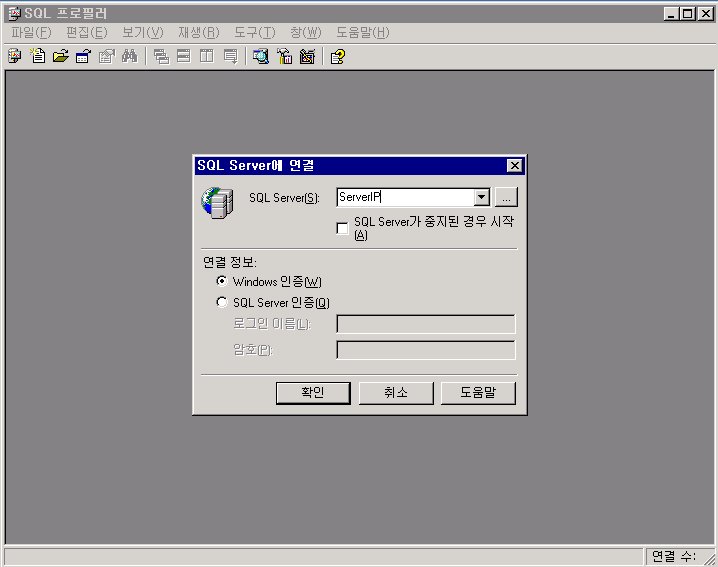This screenshot has width=718, height=567.
Task: Open the 편집(E) menu
Action: [x=87, y=33]
